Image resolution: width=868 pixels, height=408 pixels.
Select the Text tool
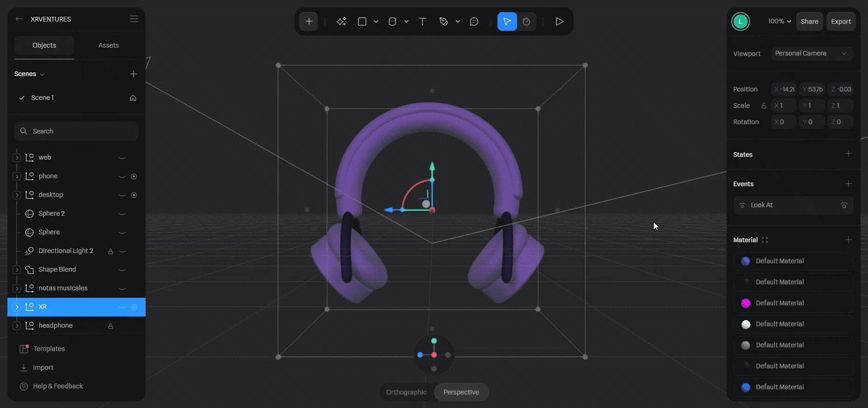point(422,21)
